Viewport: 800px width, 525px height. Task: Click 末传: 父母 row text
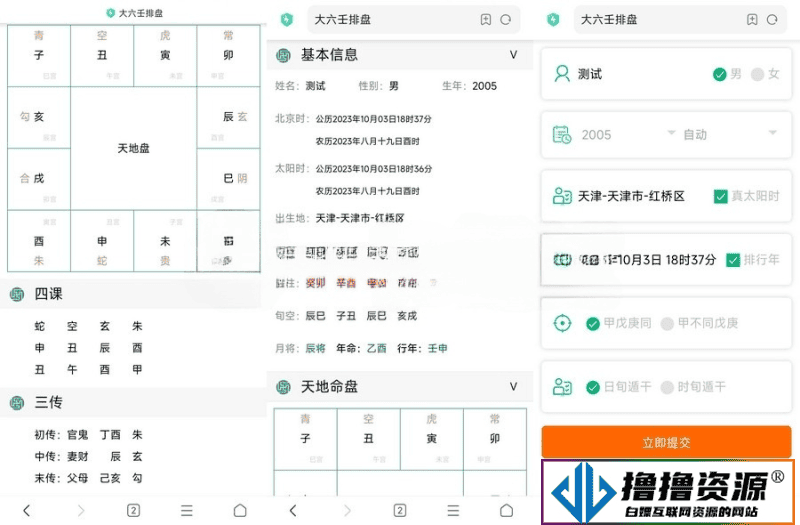tap(89, 478)
